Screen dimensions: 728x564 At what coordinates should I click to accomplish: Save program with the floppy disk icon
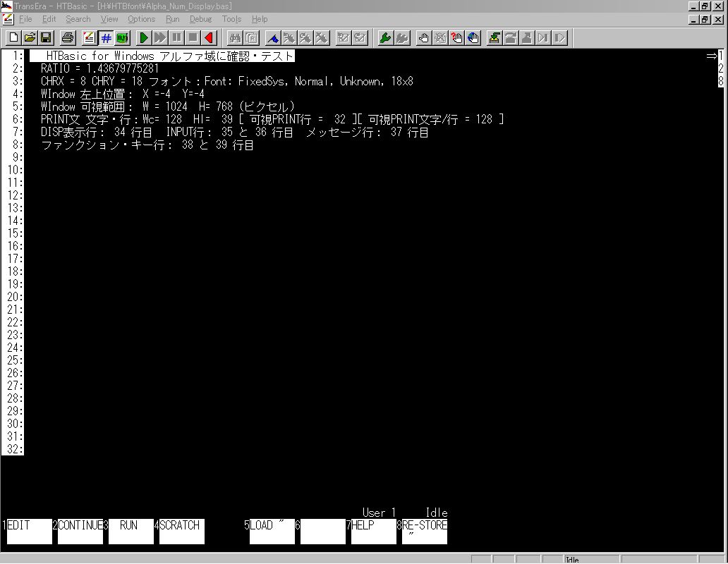click(x=46, y=37)
